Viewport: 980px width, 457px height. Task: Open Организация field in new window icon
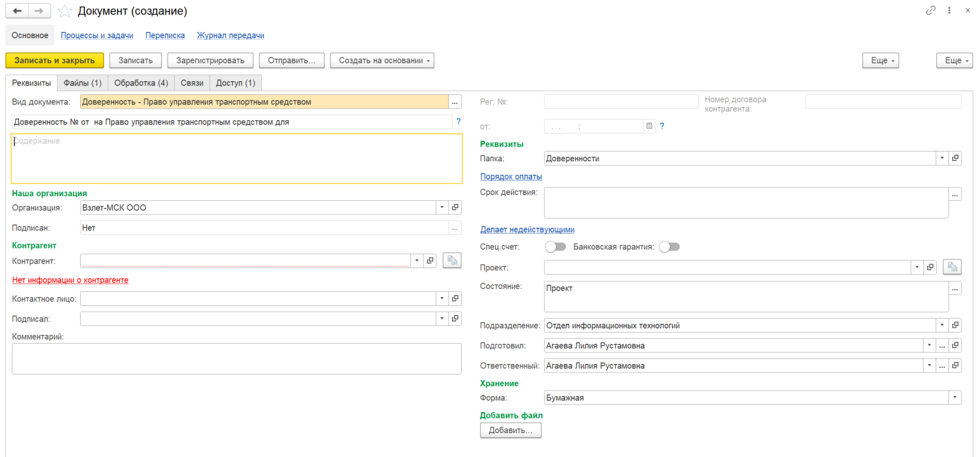coord(455,208)
